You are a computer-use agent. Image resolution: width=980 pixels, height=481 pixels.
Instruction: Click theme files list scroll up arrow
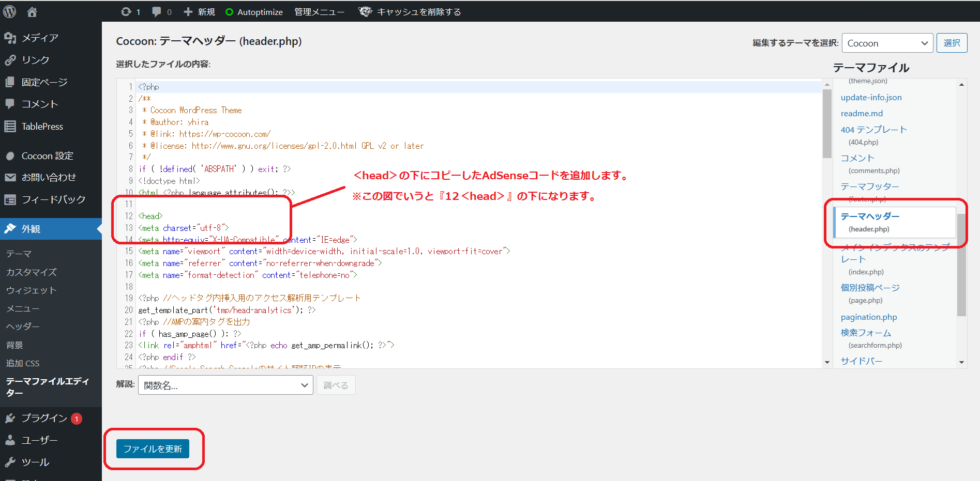coord(961,84)
